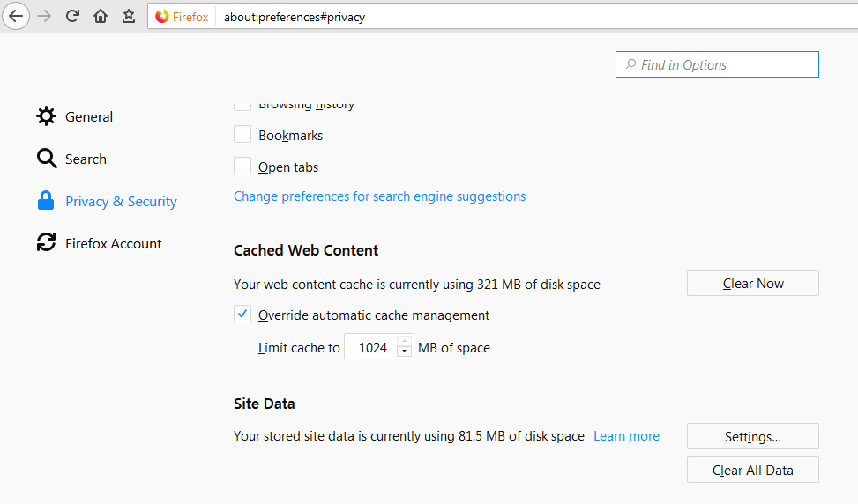Disable Override automatic cache management

click(x=242, y=314)
